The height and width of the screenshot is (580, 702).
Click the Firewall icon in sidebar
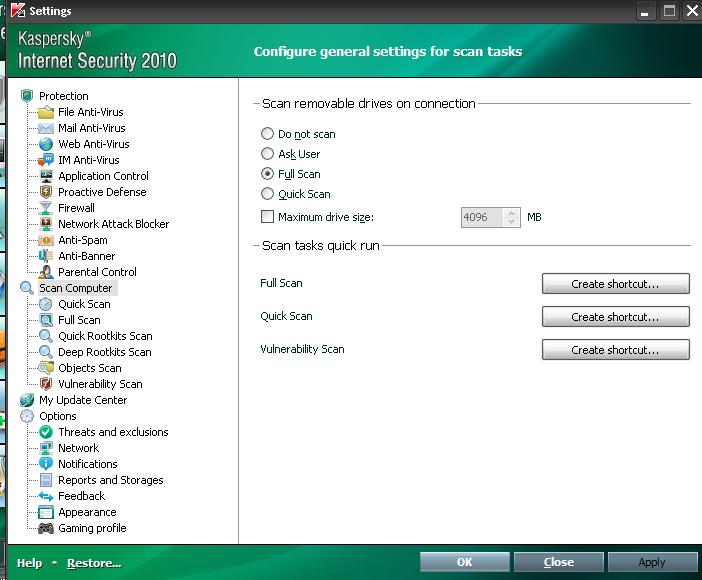coord(46,208)
